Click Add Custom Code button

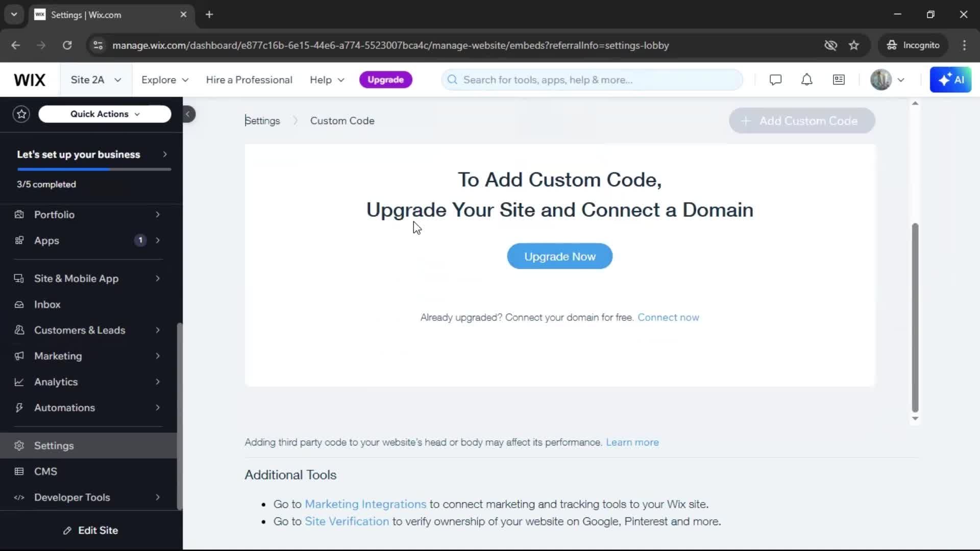click(x=801, y=121)
